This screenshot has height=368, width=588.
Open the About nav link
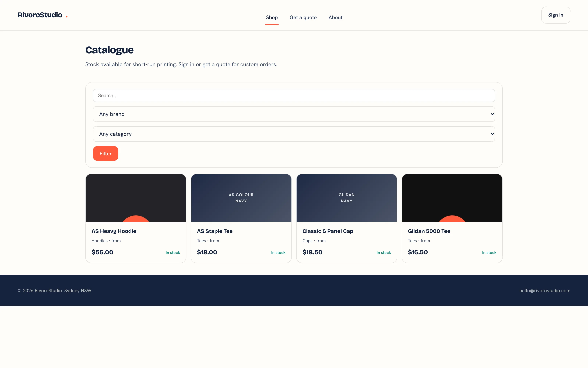tap(335, 17)
